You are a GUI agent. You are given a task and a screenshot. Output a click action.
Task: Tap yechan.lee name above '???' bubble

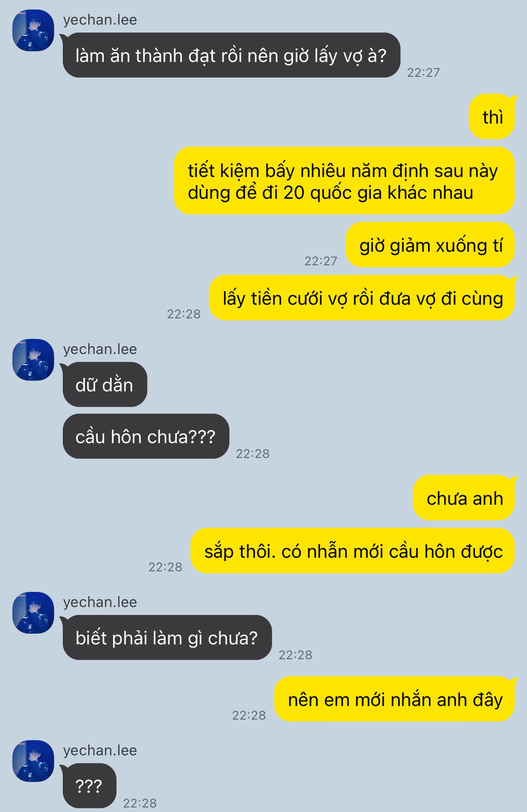(100, 750)
